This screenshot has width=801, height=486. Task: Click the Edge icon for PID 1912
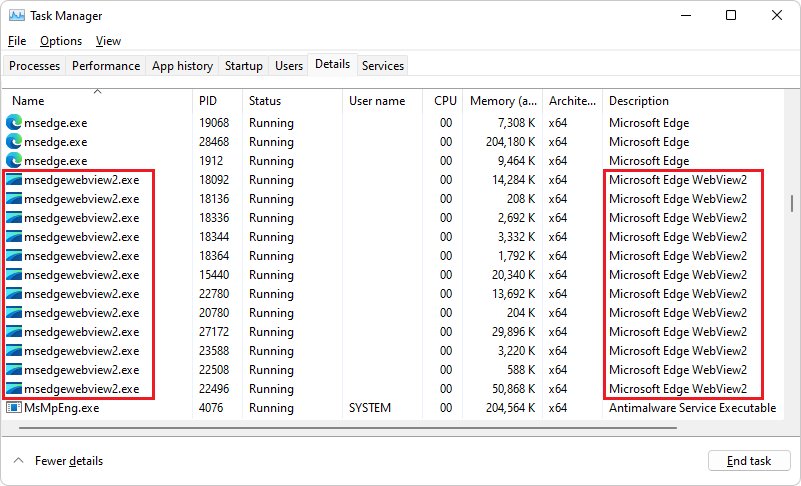tap(14, 160)
